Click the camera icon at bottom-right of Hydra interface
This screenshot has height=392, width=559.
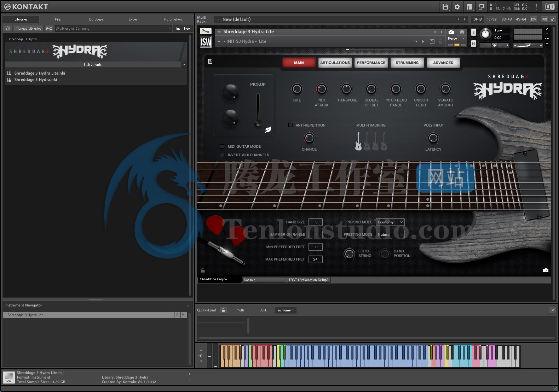click(x=546, y=270)
